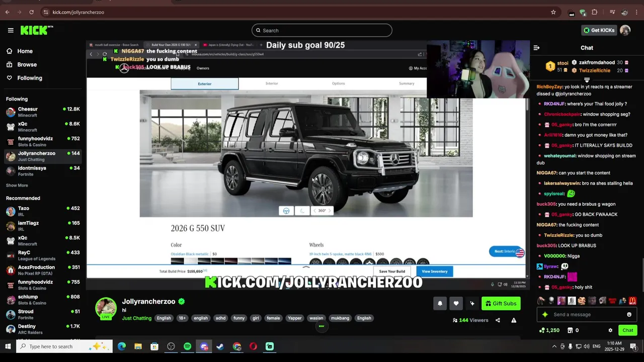View the 1,250 channel points balance
Viewport: 644px width, 362px height.
pyautogui.click(x=549, y=330)
